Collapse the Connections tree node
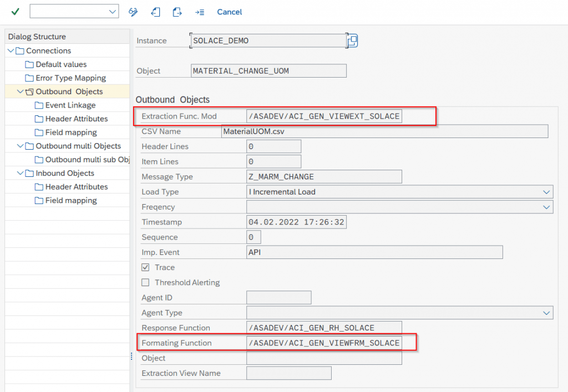 click(12, 50)
